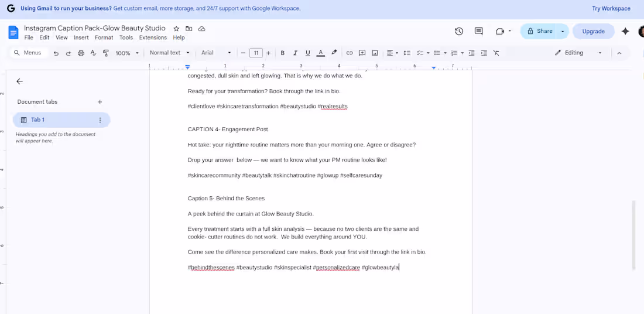Image resolution: width=644 pixels, height=314 pixels.
Task: Open the File menu
Action: tap(29, 37)
